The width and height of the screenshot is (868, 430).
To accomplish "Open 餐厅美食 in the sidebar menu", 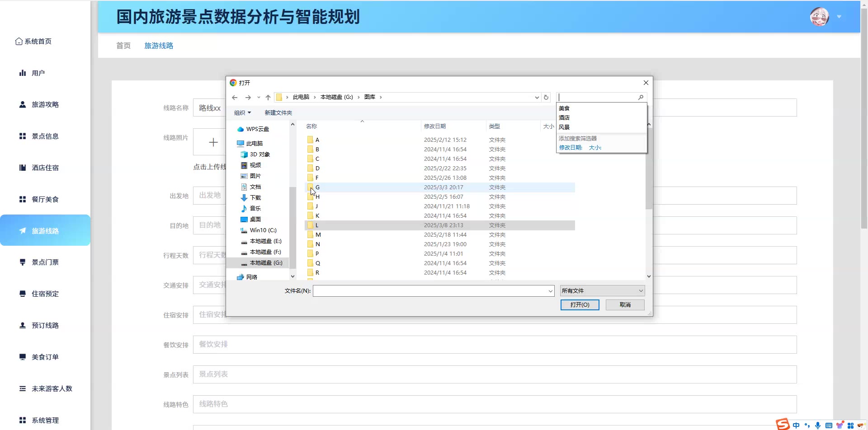I will click(x=45, y=199).
